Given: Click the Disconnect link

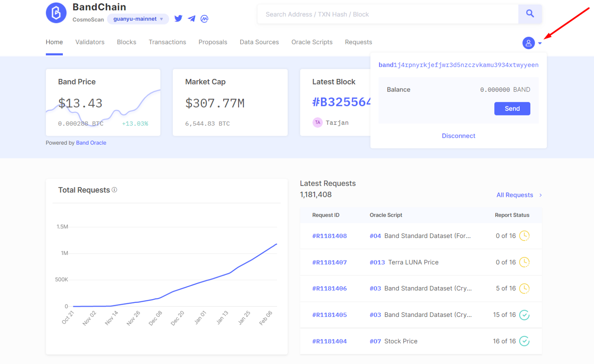Looking at the screenshot, I should tap(459, 136).
